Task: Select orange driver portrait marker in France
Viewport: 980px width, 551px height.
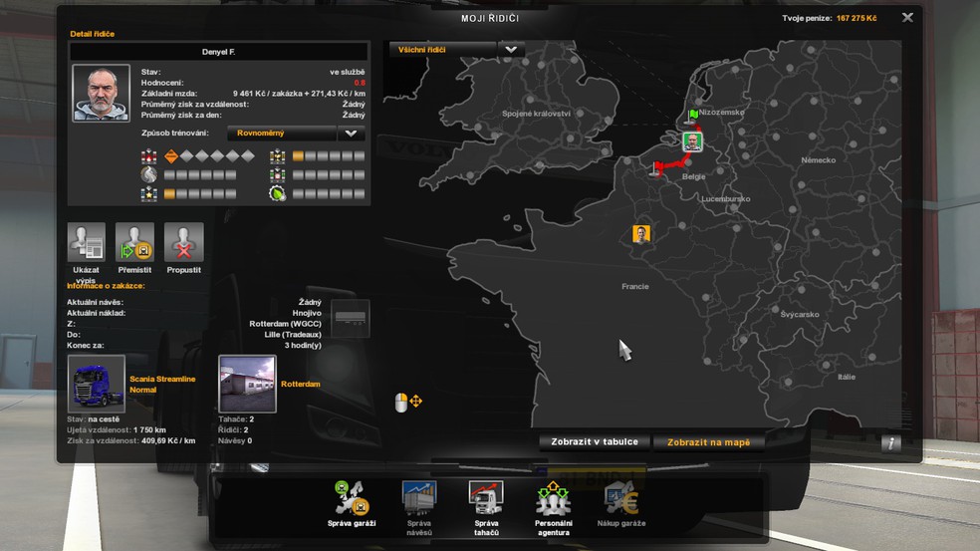Action: coord(641,234)
